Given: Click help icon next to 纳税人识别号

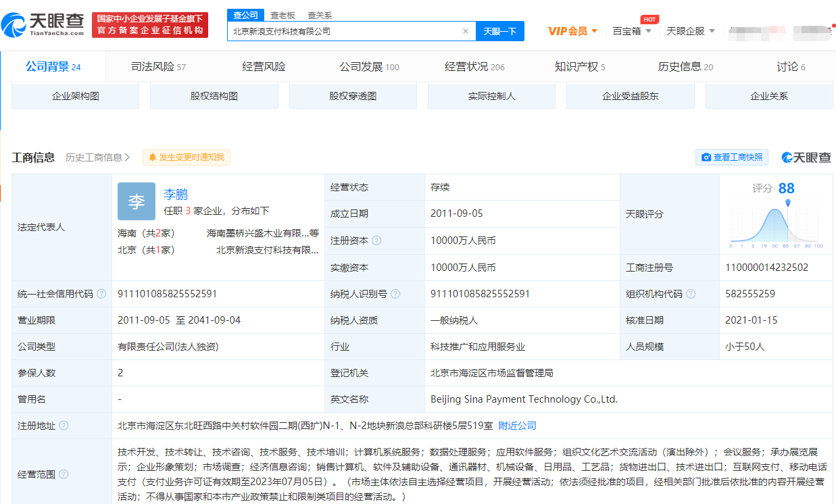Looking at the screenshot, I should point(395,294).
